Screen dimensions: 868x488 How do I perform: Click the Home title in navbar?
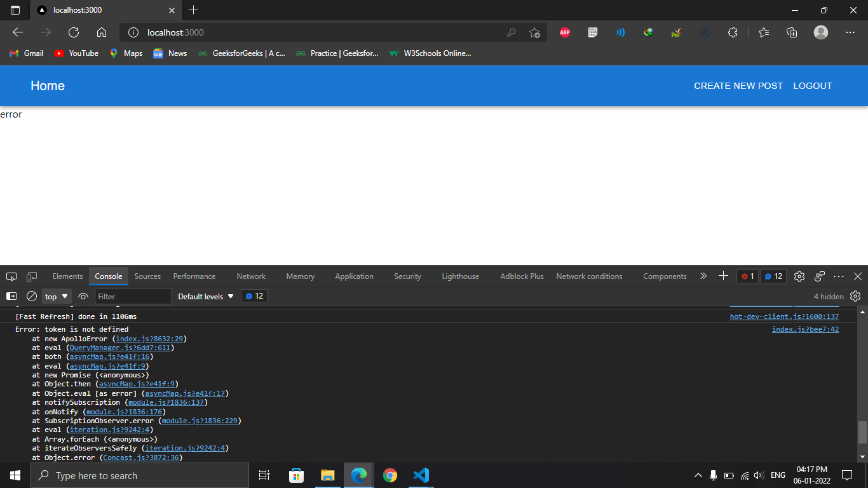pyautogui.click(x=48, y=86)
